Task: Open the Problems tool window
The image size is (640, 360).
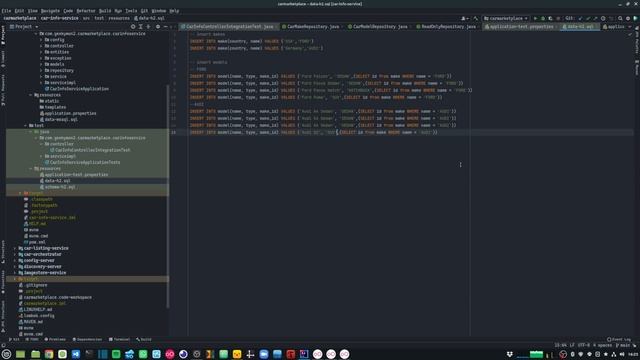Action: pyautogui.click(x=55, y=339)
